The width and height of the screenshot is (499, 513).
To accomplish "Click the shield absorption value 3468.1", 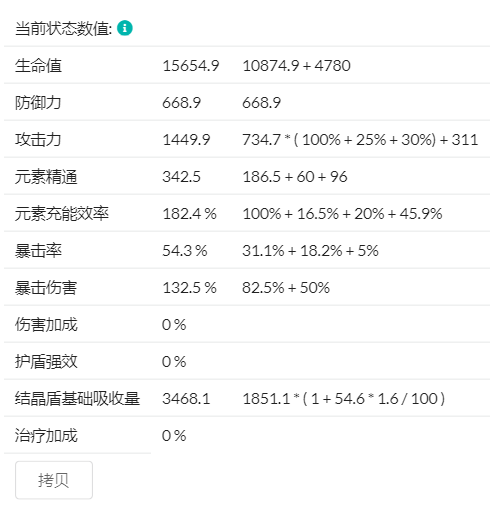I will (186, 399).
